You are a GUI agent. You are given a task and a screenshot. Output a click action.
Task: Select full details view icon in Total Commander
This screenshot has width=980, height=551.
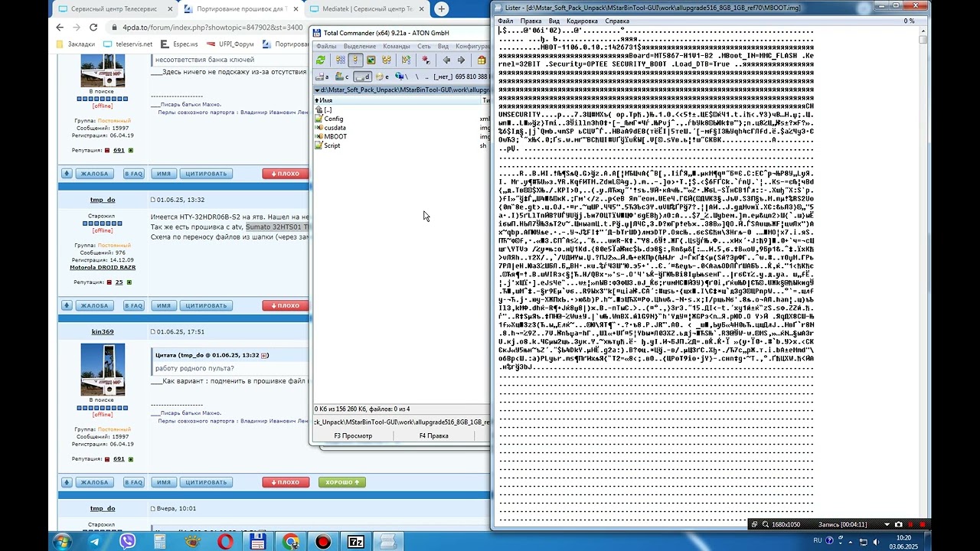(x=355, y=60)
